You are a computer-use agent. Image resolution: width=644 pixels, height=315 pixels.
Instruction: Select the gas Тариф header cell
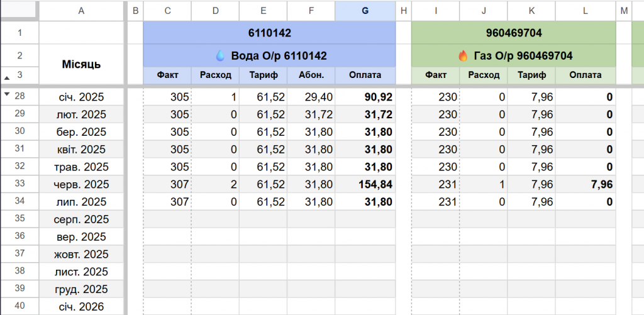(531, 75)
